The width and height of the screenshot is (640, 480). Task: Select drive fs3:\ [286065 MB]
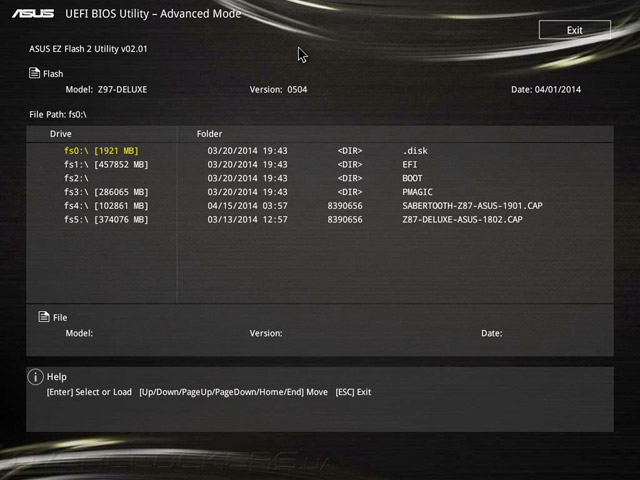point(106,192)
